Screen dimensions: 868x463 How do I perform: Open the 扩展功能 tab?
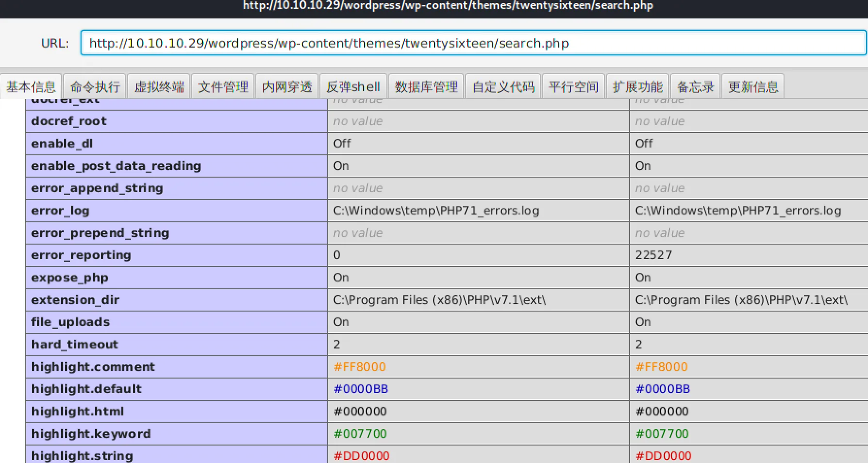[637, 87]
